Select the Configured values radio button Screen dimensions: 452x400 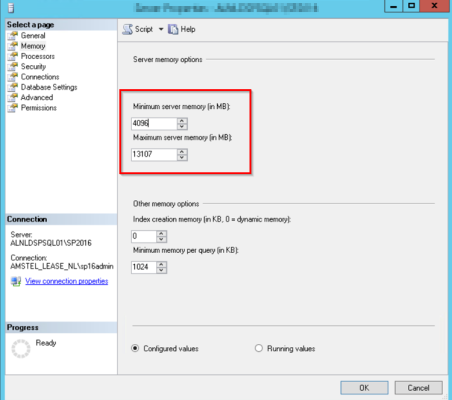[x=135, y=348]
